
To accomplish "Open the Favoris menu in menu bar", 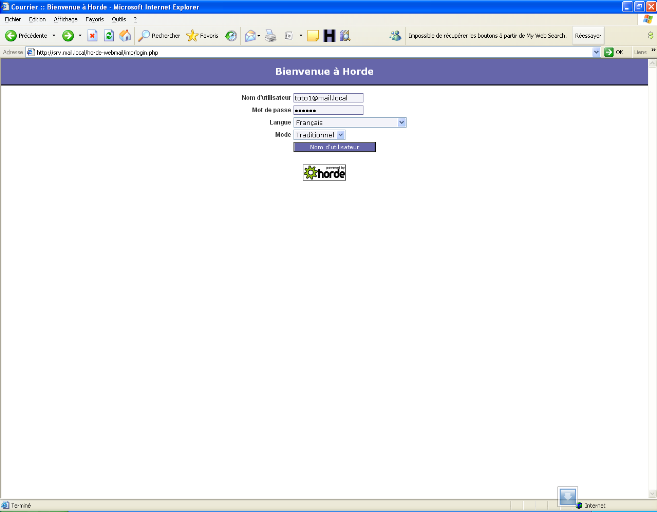I will click(95, 19).
